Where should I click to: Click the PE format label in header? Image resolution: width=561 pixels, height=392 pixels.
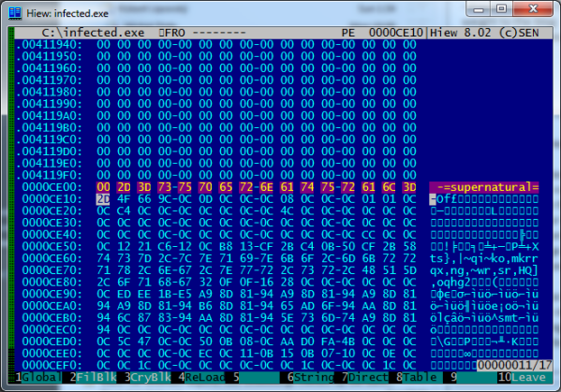tap(348, 33)
